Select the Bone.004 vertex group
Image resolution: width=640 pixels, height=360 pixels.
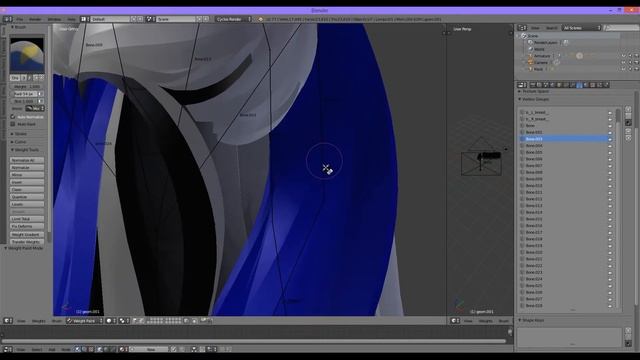[565, 146]
